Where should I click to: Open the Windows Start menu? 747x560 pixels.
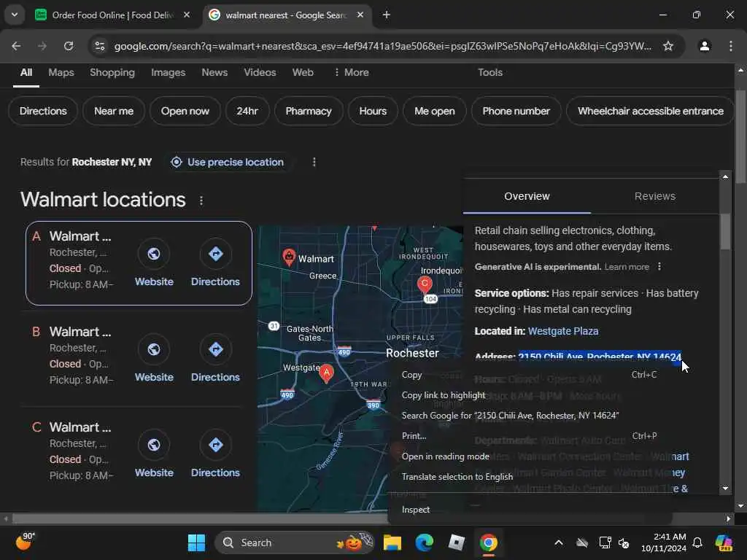pyautogui.click(x=196, y=542)
